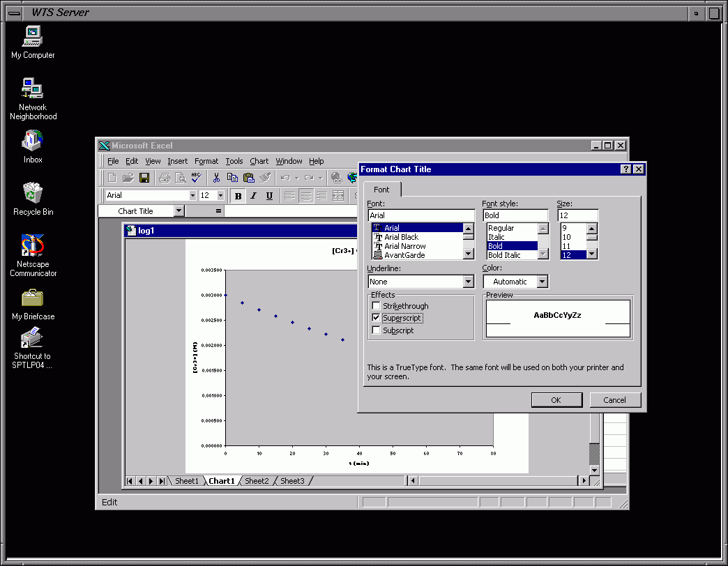Click the Save floppy disk icon
728x566 pixels.
click(x=144, y=178)
